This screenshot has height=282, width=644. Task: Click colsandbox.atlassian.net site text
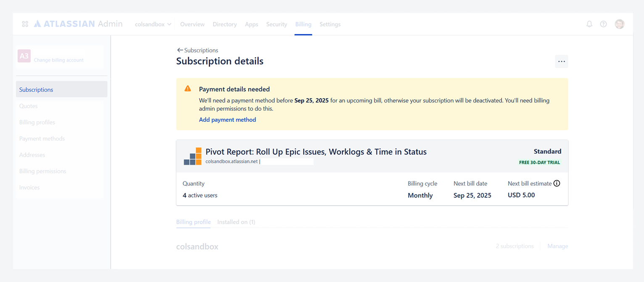[x=231, y=161]
